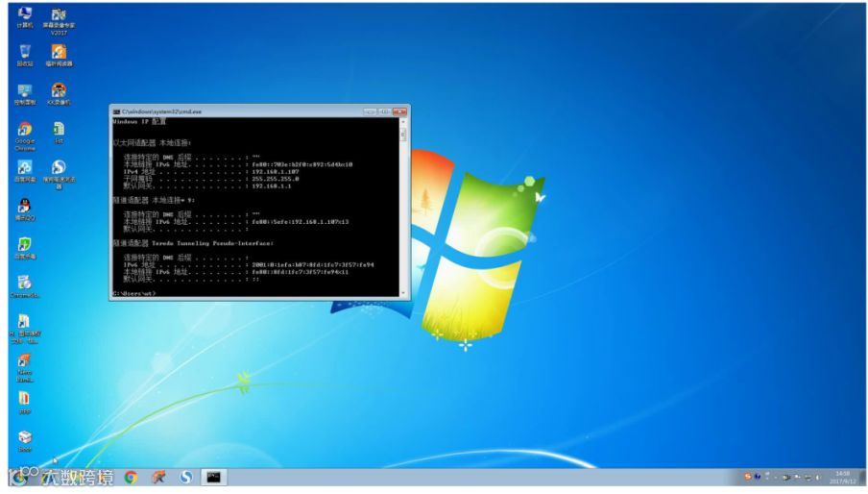
Task: Minimize the cmd.exe window
Action: tap(370, 111)
